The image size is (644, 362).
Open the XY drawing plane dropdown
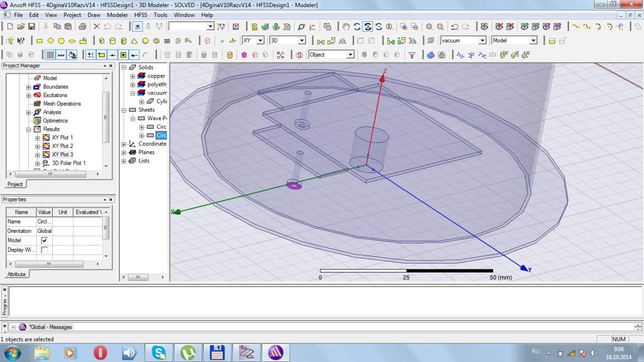coord(260,40)
